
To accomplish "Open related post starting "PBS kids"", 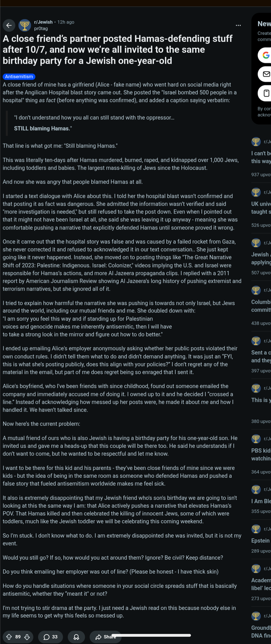I will (x=261, y=454).
